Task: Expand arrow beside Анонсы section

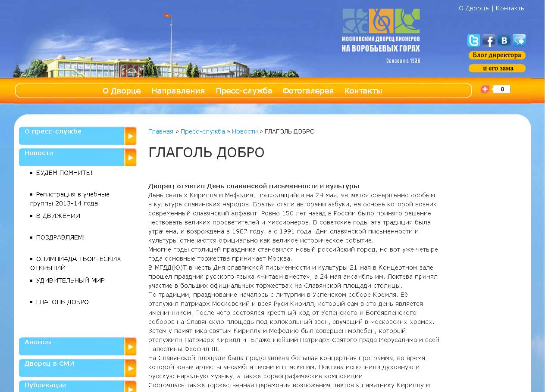Action: coord(130,346)
